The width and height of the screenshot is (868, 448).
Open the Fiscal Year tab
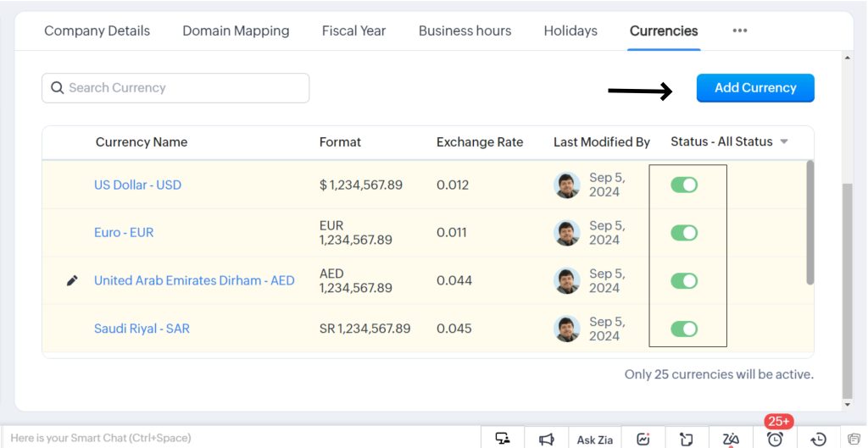[353, 31]
